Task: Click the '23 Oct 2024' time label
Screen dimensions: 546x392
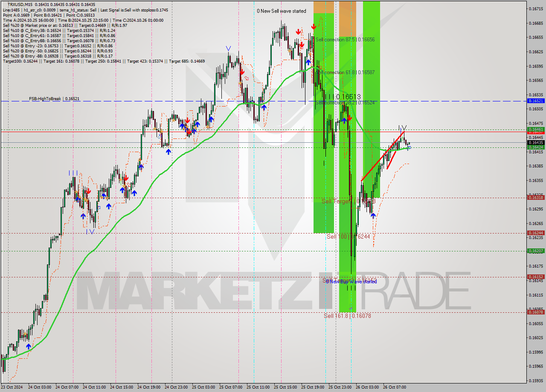Action: tap(12, 387)
